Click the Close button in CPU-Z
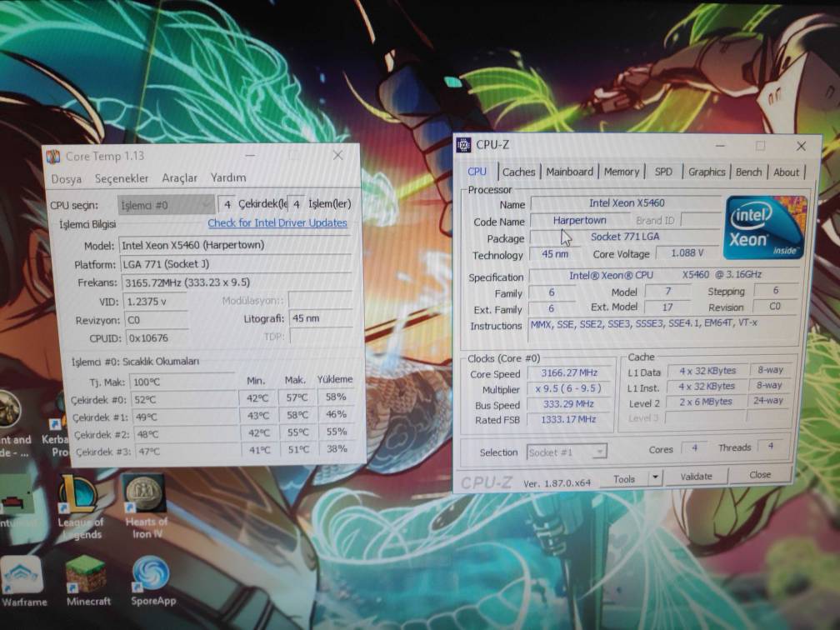840x630 pixels. pos(760,475)
